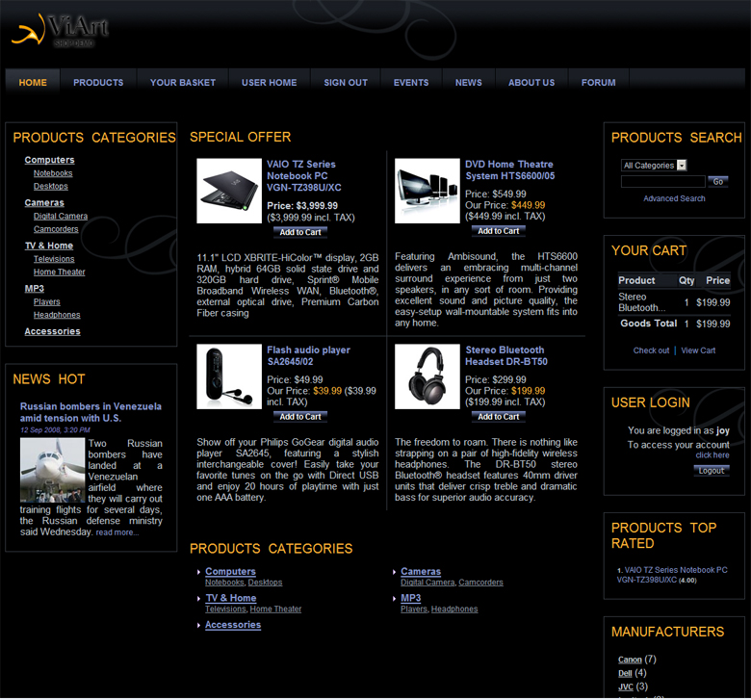Filter by JVC manufacturer
The image size is (751, 700).
(x=626, y=687)
